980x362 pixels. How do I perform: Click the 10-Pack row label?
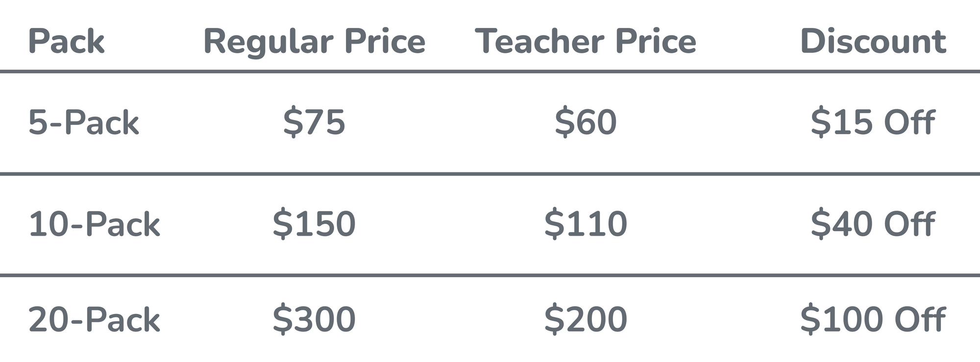point(94,224)
